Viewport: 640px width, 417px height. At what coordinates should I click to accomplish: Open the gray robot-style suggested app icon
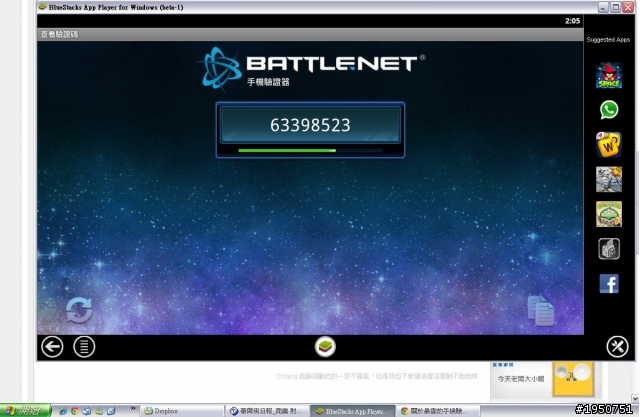click(609, 249)
